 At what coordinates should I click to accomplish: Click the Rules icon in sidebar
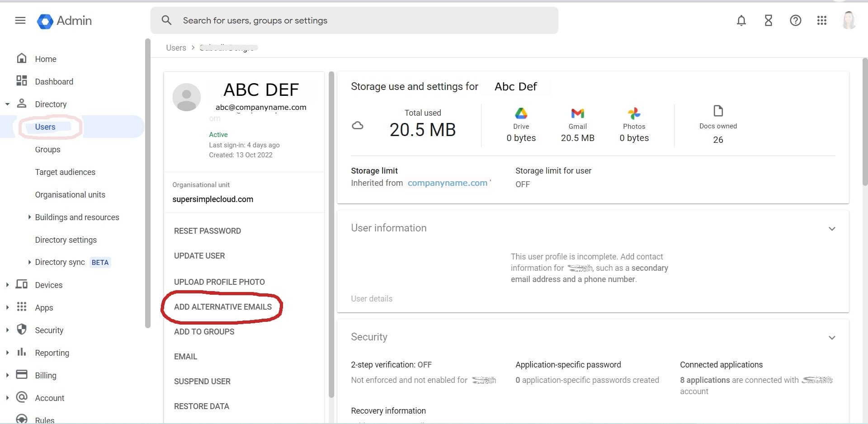click(21, 419)
